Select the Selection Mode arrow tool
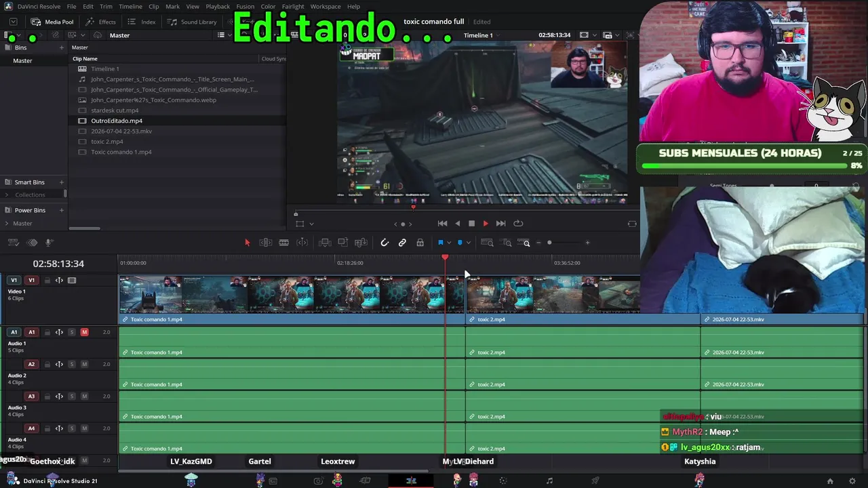 coord(247,243)
